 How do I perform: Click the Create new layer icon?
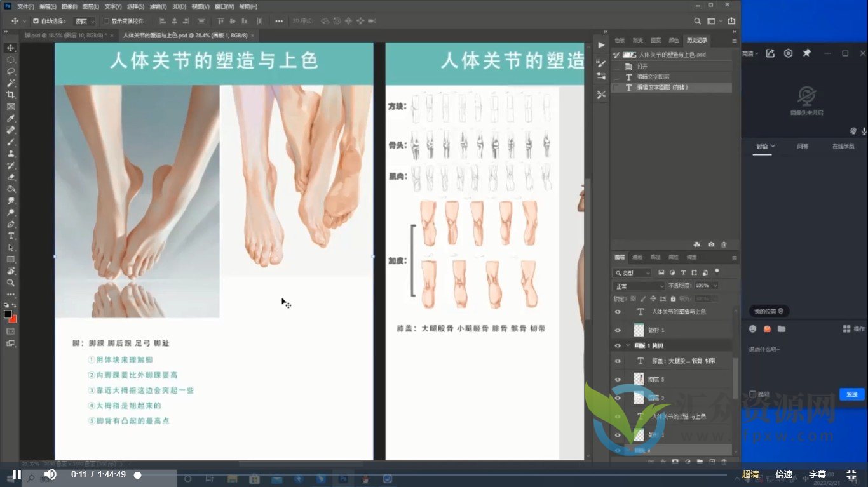pos(713,460)
